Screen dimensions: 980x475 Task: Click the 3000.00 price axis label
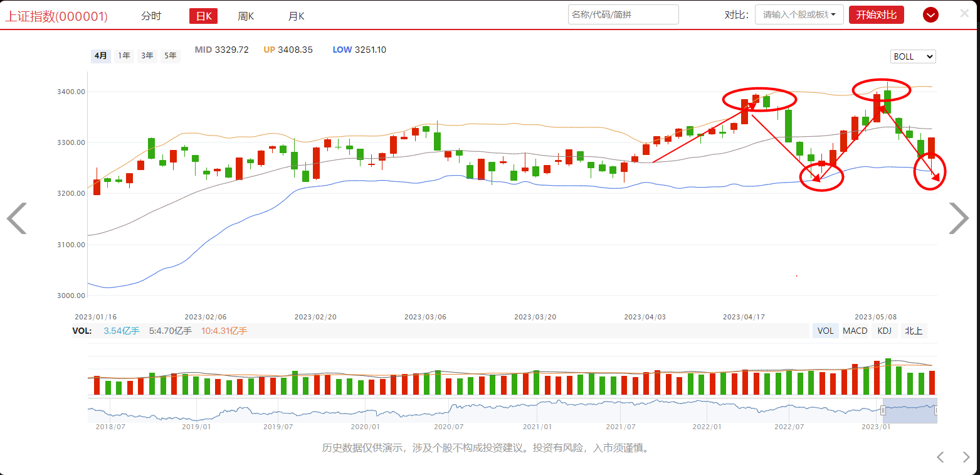click(x=71, y=296)
